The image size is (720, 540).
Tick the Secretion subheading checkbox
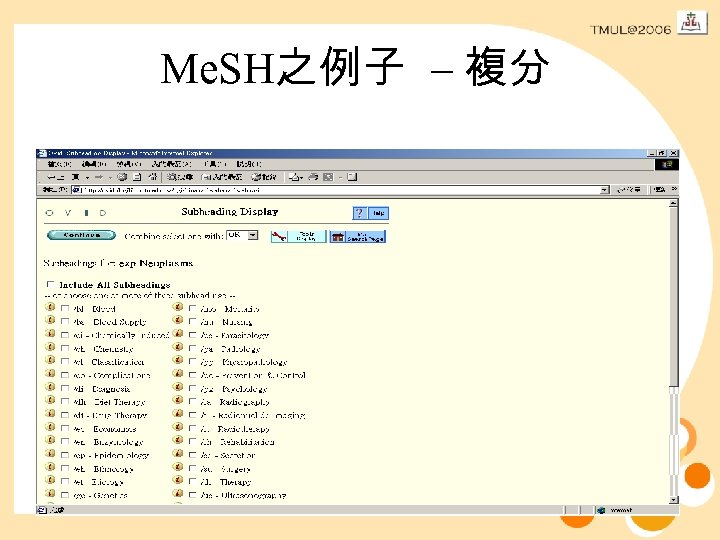pyautogui.click(x=192, y=455)
